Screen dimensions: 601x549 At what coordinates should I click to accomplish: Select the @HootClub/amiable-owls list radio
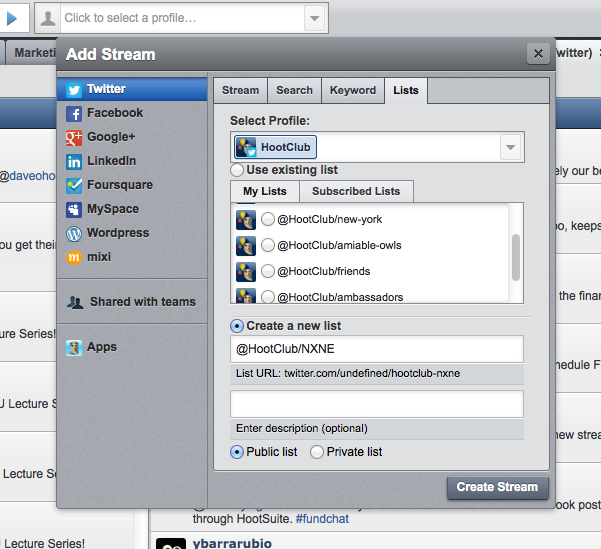[268, 245]
